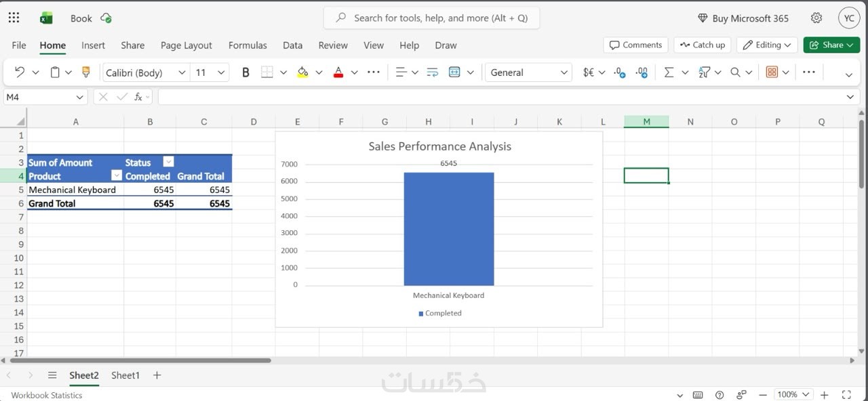Viewport: 868px width, 401px height.
Task: Switch to the Insert tab
Action: (x=93, y=45)
